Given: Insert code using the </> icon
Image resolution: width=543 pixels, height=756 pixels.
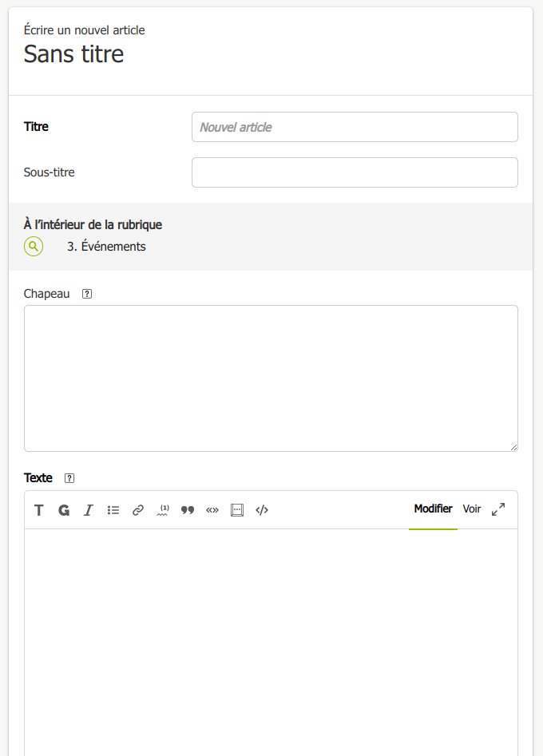Looking at the screenshot, I should (x=262, y=510).
